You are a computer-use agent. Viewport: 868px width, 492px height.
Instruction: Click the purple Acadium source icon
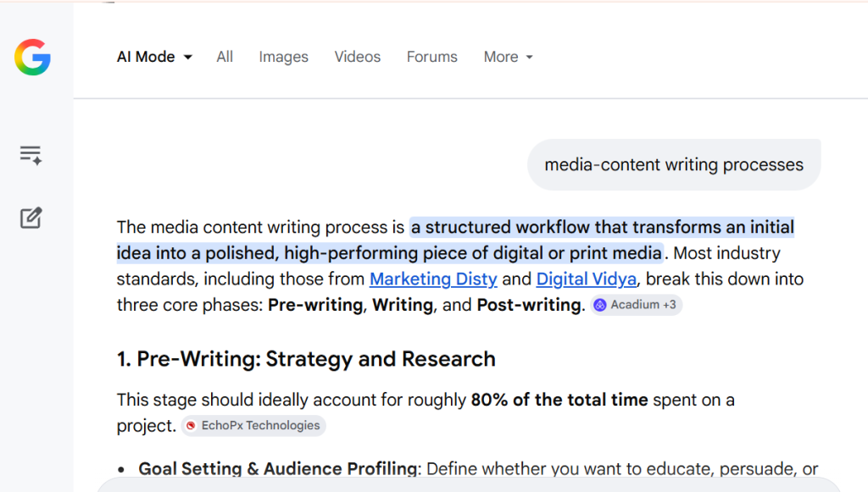[x=600, y=305]
